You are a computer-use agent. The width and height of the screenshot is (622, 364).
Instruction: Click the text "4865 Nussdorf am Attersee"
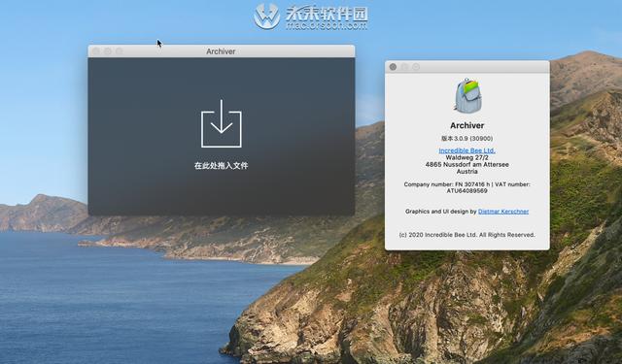tap(466, 164)
